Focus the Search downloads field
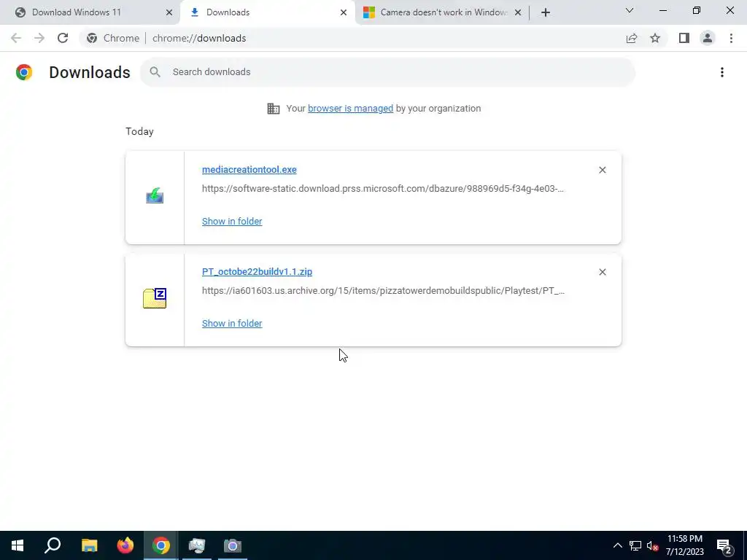This screenshot has width=747, height=560. coord(387,72)
